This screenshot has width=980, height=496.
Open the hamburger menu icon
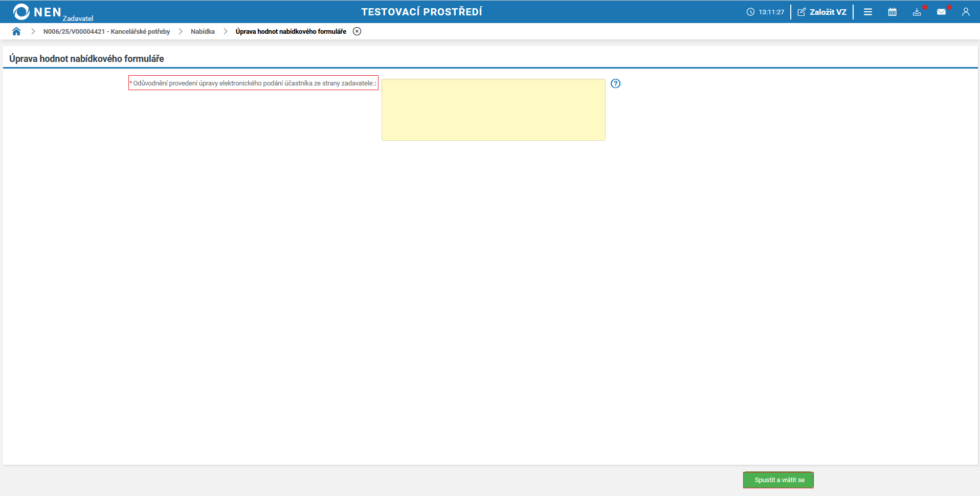click(868, 12)
